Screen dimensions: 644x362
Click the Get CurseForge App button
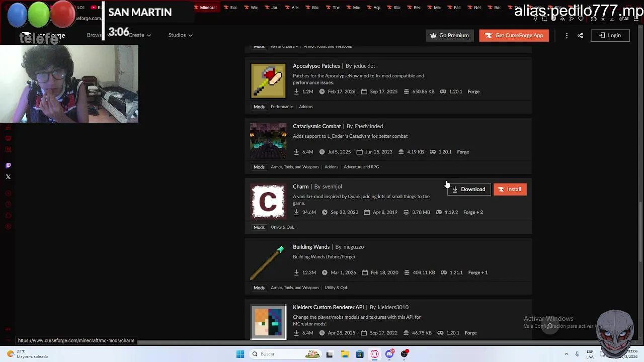[x=514, y=35]
